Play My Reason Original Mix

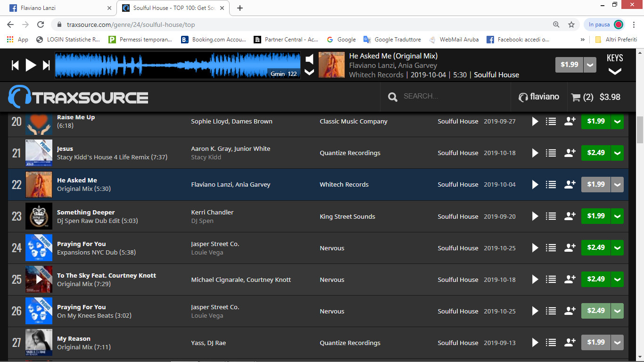pos(535,343)
